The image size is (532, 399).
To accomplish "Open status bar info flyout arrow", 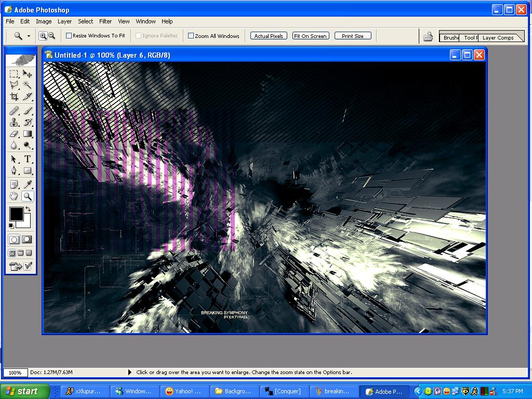I will (x=129, y=372).
